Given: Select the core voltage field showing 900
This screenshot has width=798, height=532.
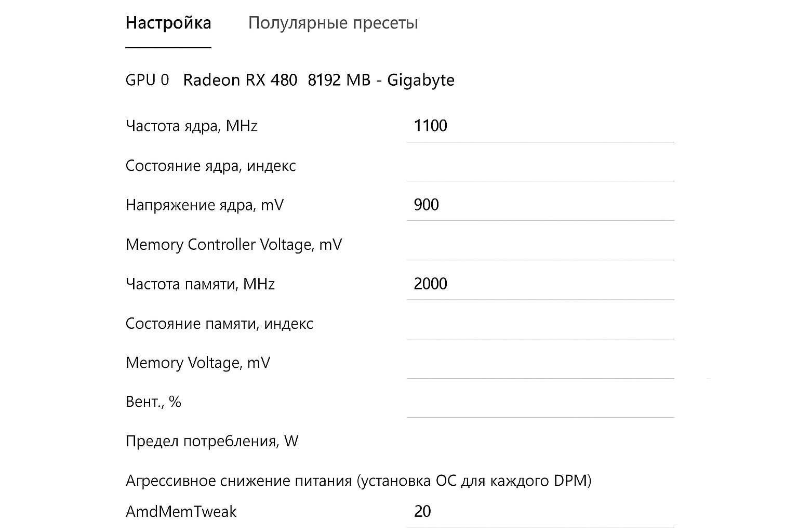Looking at the screenshot, I should [x=540, y=205].
